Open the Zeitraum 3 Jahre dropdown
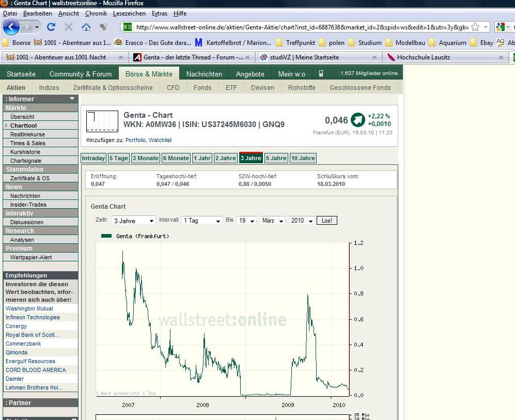Screen dimensions: 515x420 click(133, 221)
